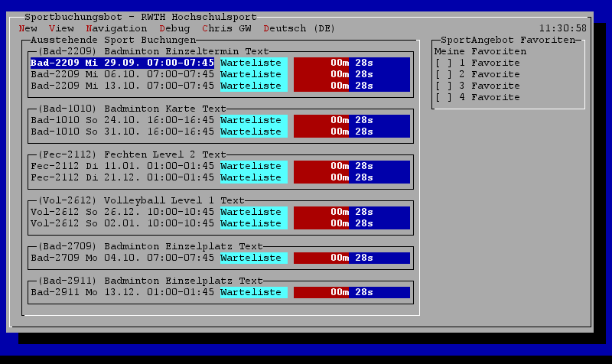Screen dimensions: 612x364
Task: Select booking Fec-2112 Di 21.12. 01:00-01:45
Action: (x=122, y=177)
